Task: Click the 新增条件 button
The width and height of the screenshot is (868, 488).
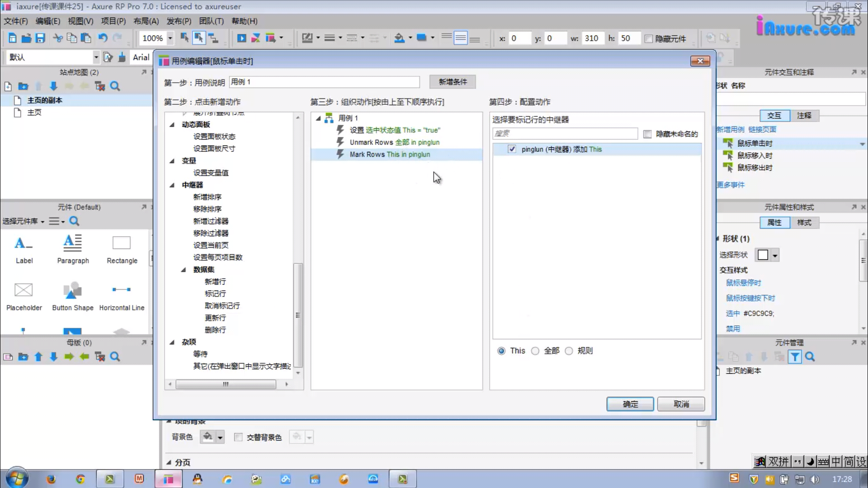Action: (453, 82)
